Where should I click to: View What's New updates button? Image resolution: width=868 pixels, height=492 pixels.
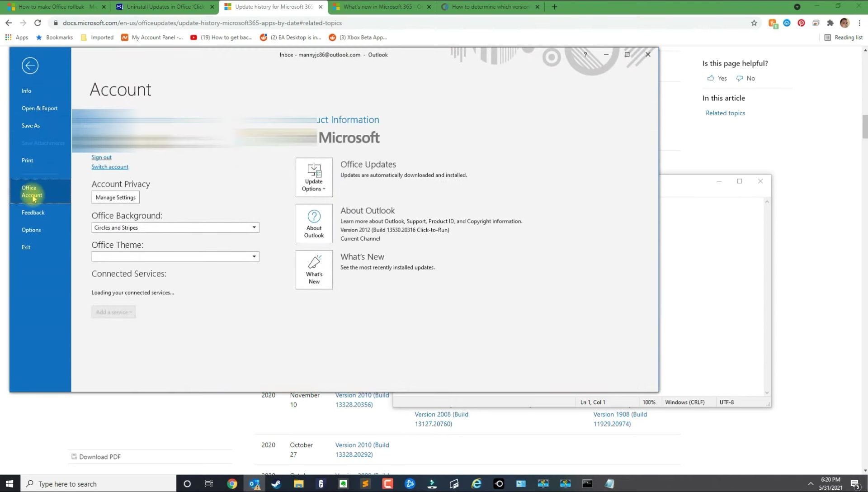314,270
